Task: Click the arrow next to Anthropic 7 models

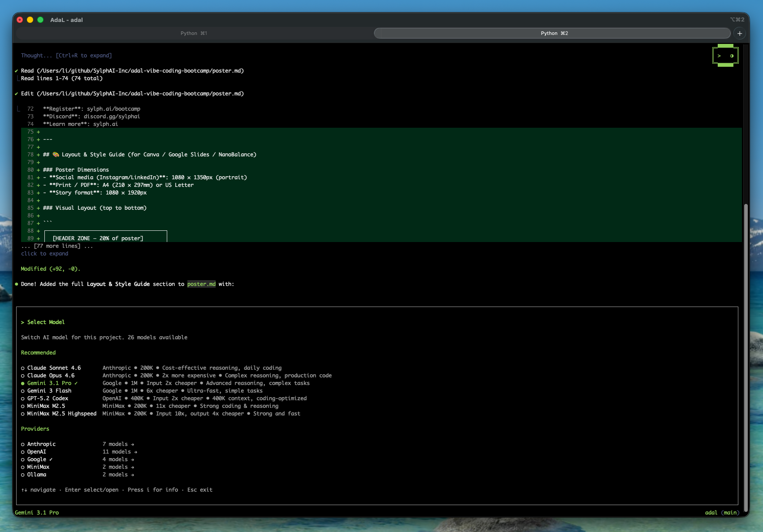Action: pos(133,444)
